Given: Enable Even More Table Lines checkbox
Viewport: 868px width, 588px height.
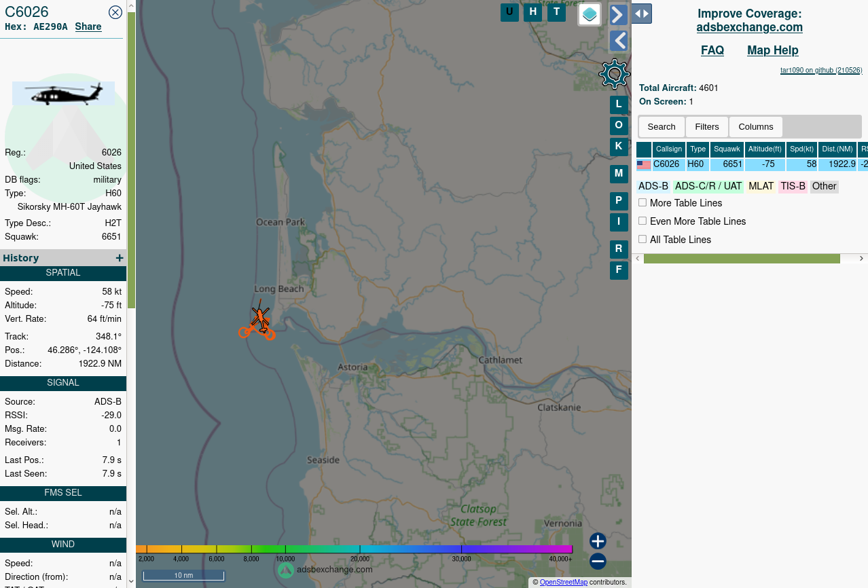Looking at the screenshot, I should pyautogui.click(x=643, y=221).
